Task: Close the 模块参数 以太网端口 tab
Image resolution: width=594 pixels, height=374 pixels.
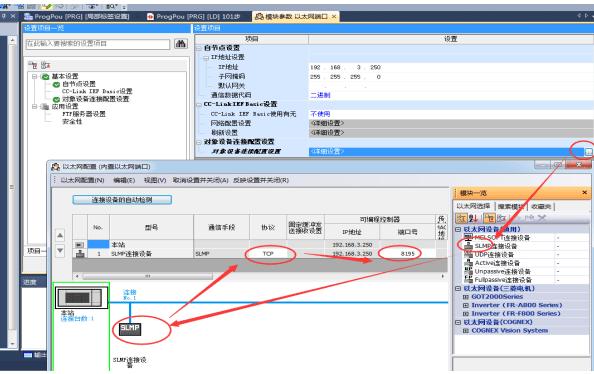Action: [x=334, y=16]
